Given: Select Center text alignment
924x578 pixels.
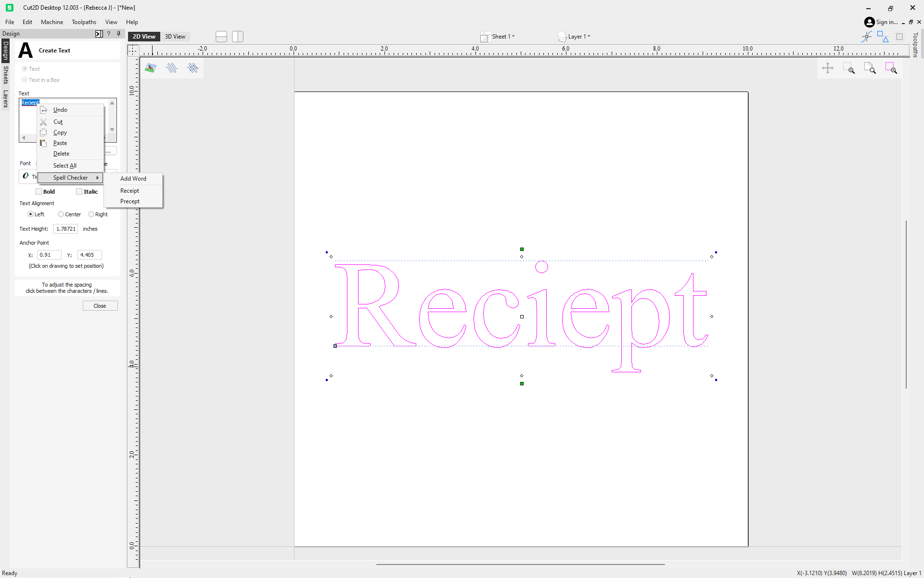Looking at the screenshot, I should point(61,214).
